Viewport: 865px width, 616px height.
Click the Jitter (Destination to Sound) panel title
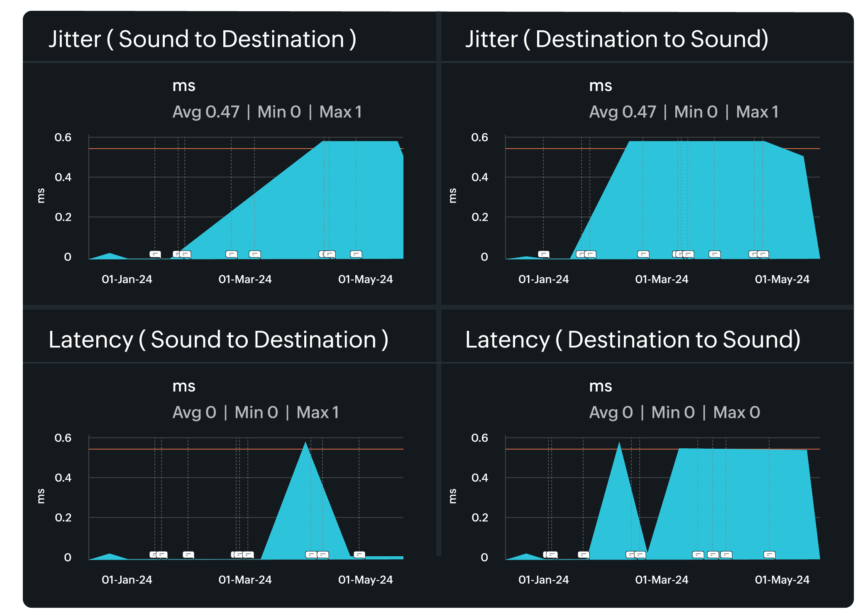coord(617,39)
